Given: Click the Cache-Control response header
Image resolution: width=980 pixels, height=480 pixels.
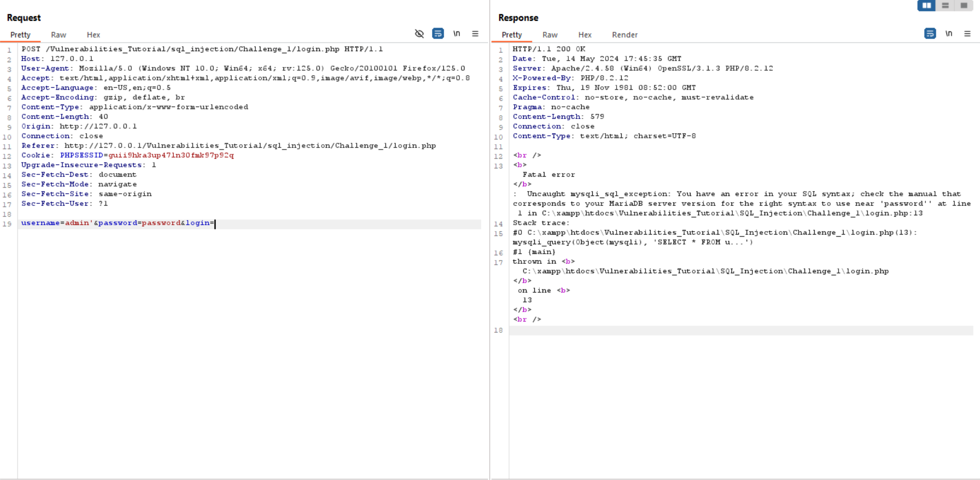Looking at the screenshot, I should [633, 97].
